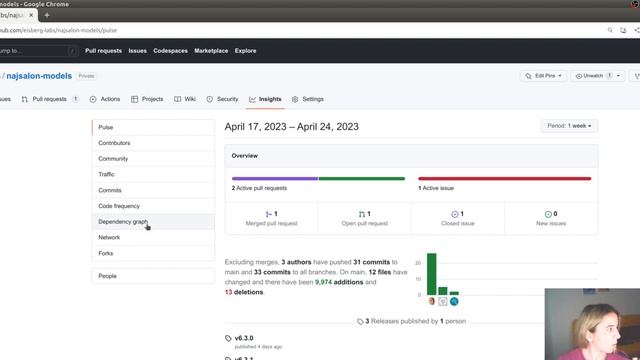Open the Security repository tab
This screenshot has height=360, width=640.
(222, 99)
